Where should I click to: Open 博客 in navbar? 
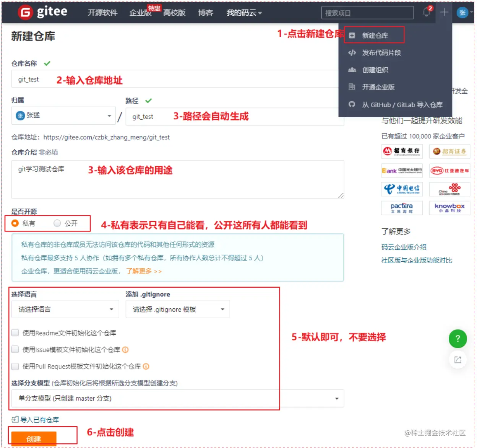tap(206, 13)
